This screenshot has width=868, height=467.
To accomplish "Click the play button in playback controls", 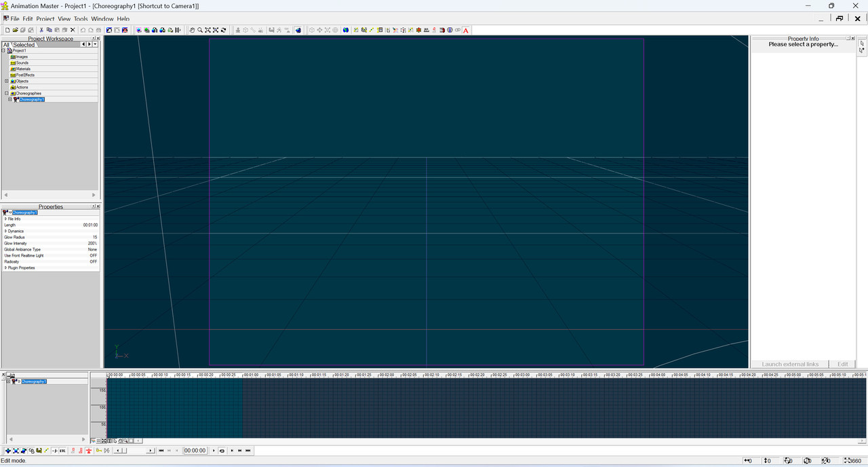I will 214,451.
